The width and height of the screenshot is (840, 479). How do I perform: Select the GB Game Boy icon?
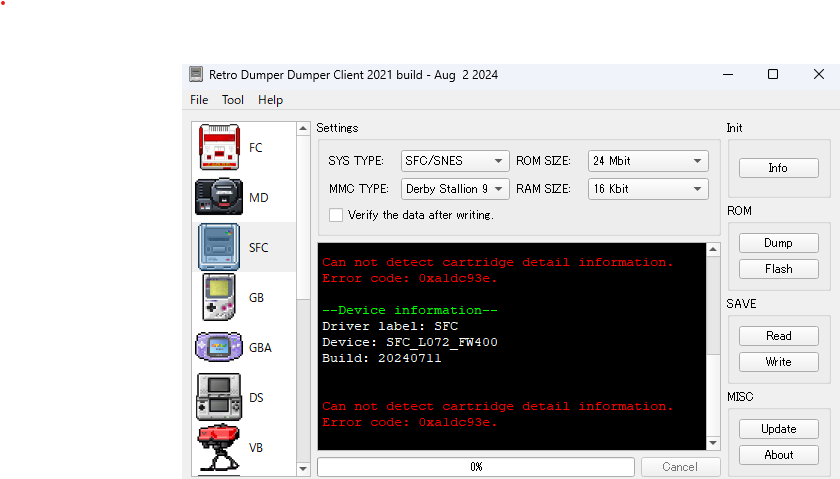(x=219, y=297)
